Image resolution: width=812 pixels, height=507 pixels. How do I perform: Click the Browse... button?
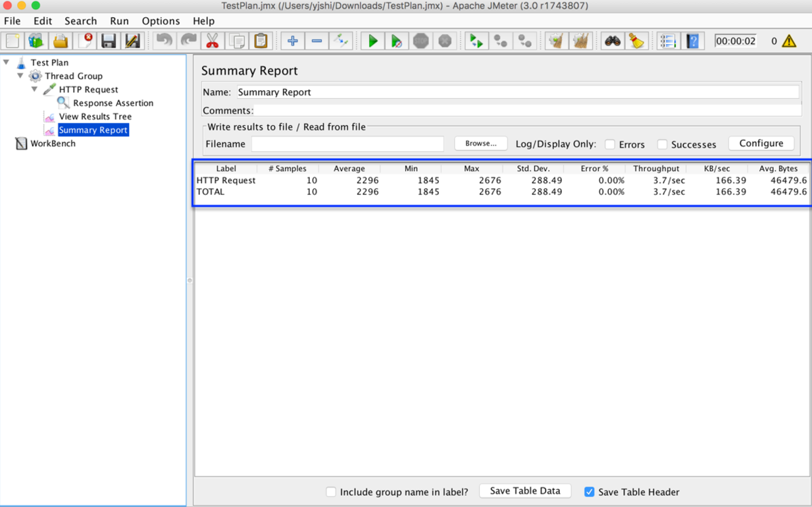tap(481, 144)
